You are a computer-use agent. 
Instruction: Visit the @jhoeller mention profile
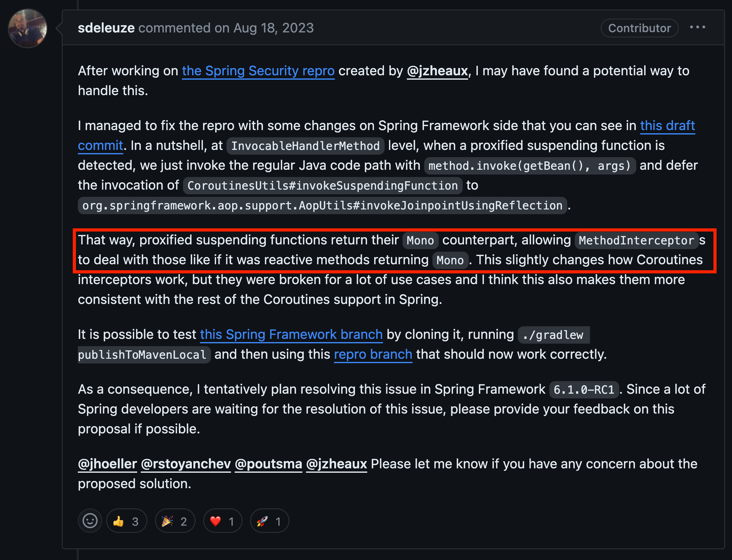[x=107, y=464]
